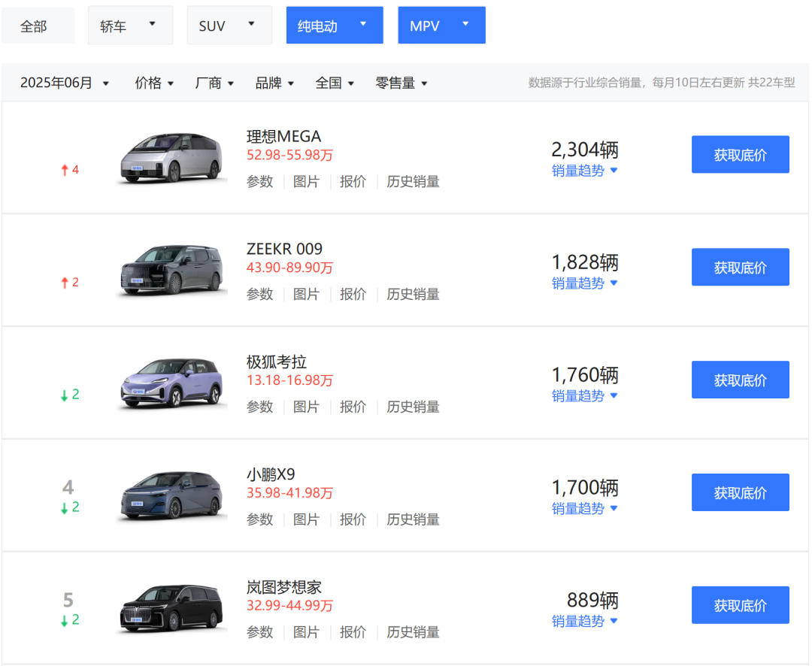The image size is (812, 666).
Task: Expand 销量趋势 for 极狐考拉
Action: pyautogui.click(x=585, y=395)
